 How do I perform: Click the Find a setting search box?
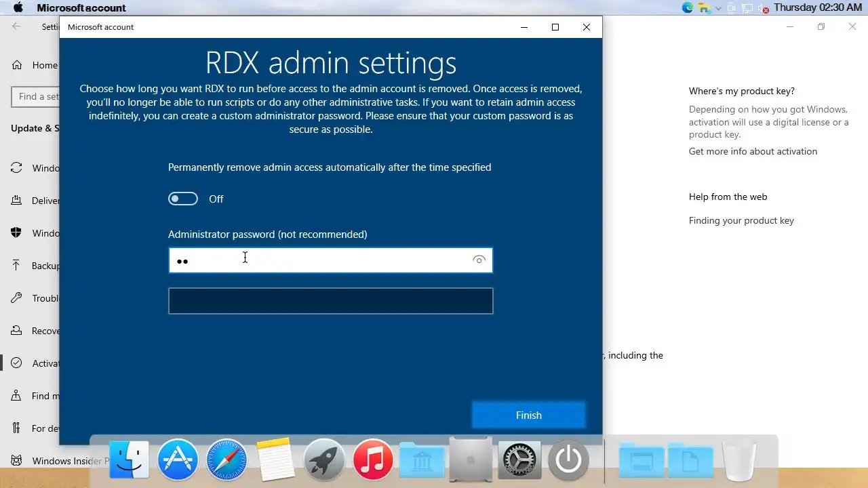coord(35,96)
